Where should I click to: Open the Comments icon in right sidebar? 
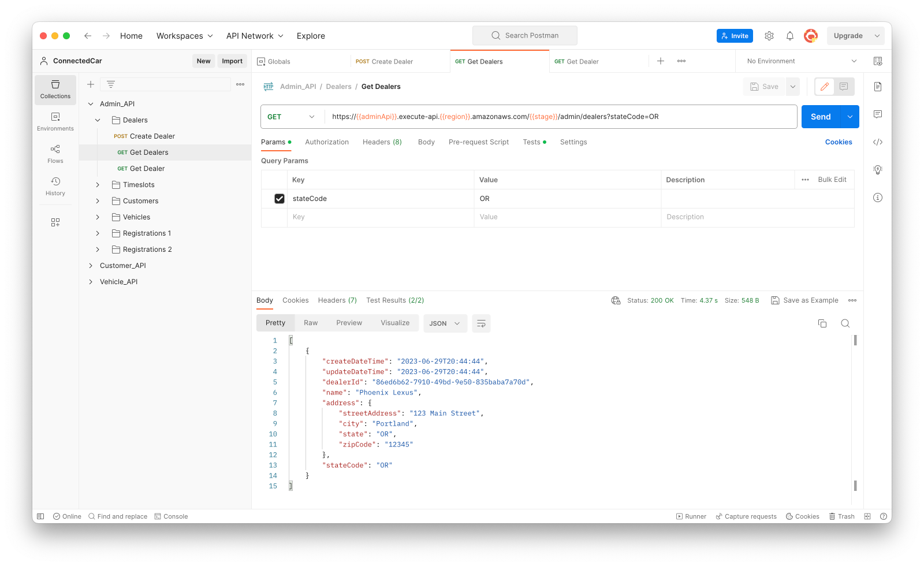(878, 114)
